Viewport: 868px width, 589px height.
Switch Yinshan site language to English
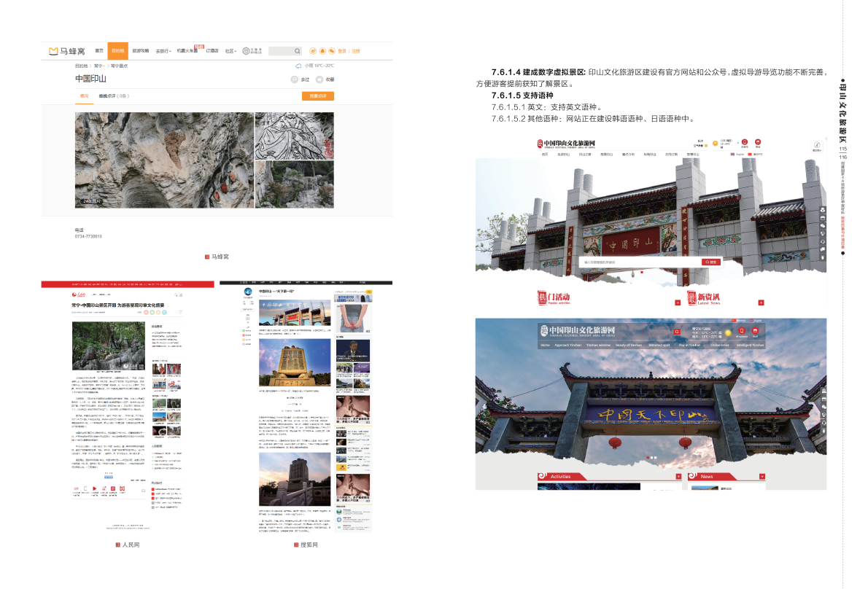click(x=737, y=155)
